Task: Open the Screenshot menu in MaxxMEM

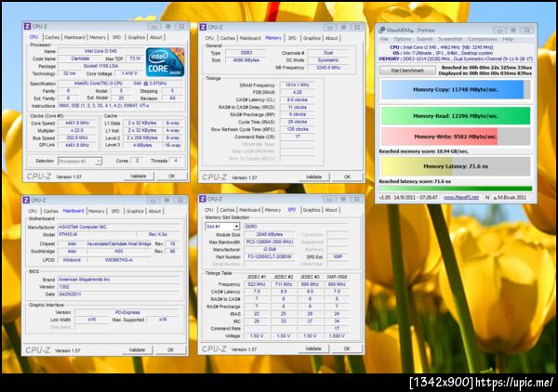Action: click(x=450, y=39)
